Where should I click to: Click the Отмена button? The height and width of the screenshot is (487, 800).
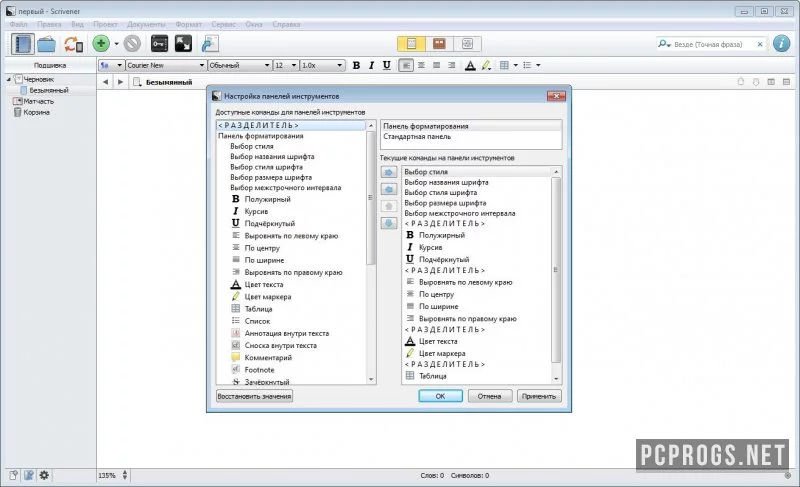tap(489, 396)
